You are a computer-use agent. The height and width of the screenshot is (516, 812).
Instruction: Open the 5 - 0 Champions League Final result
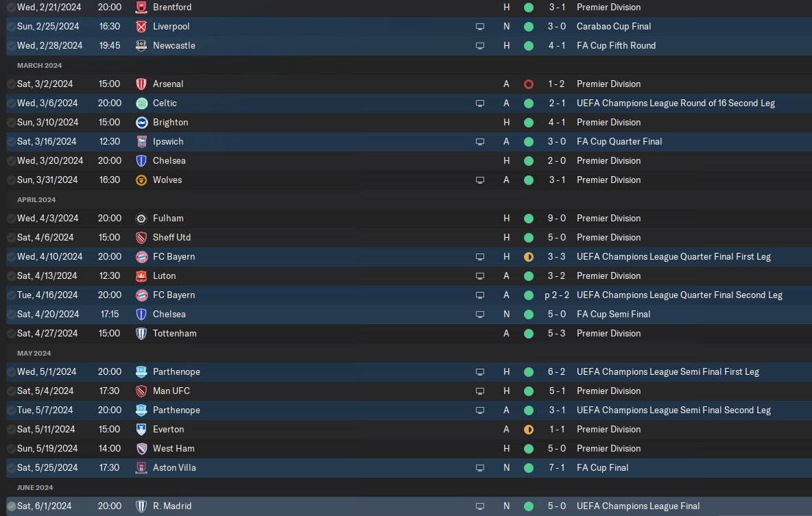557,506
